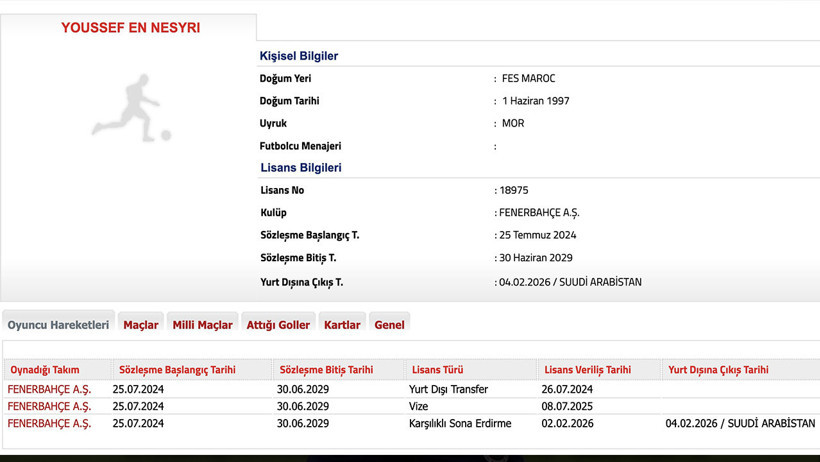820x462 pixels.
Task: Switch to the Maçlar tab
Action: coord(140,325)
